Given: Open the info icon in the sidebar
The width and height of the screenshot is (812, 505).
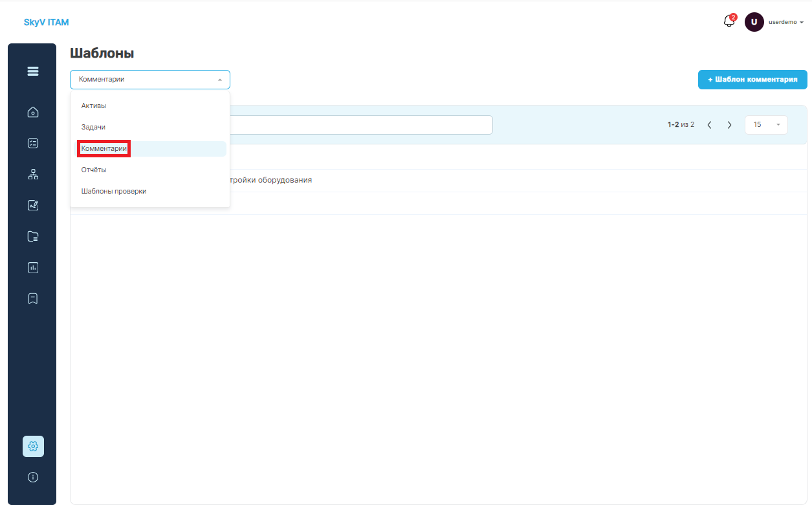Looking at the screenshot, I should [x=33, y=477].
